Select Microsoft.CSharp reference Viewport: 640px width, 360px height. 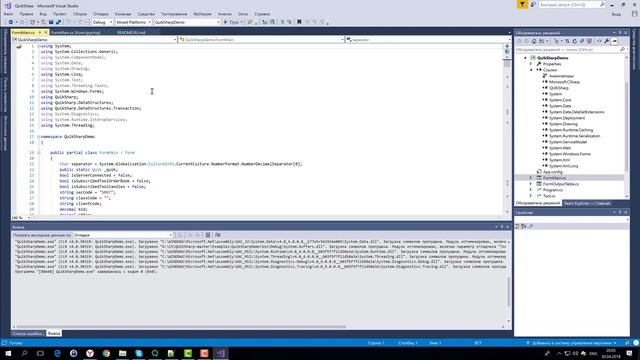pos(564,82)
